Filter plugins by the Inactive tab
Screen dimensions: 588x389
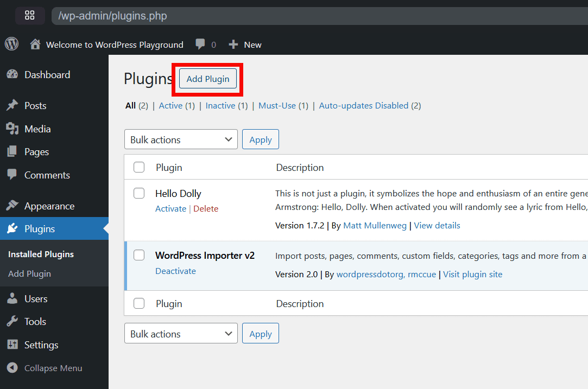tap(220, 106)
